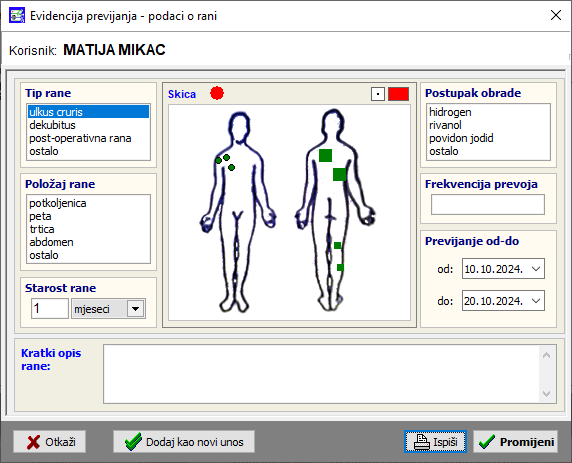Click Dodaj kao novi unos button
This screenshot has height=463, width=572.
pyautogui.click(x=184, y=442)
